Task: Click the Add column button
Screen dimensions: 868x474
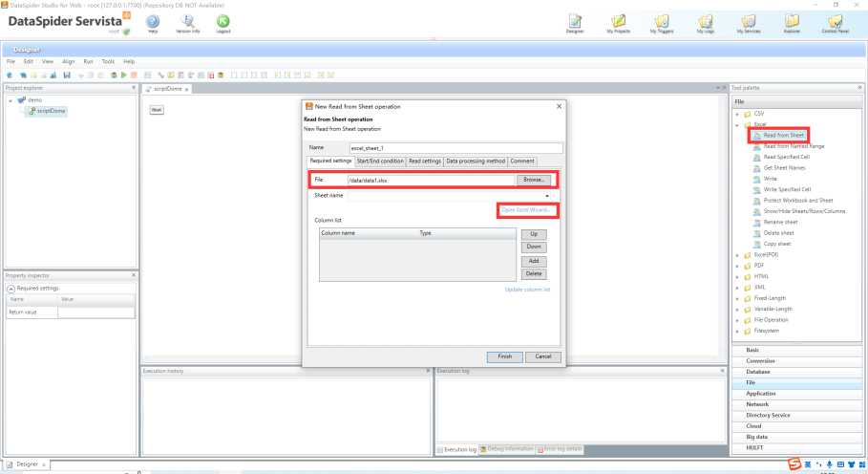Action: (534, 261)
